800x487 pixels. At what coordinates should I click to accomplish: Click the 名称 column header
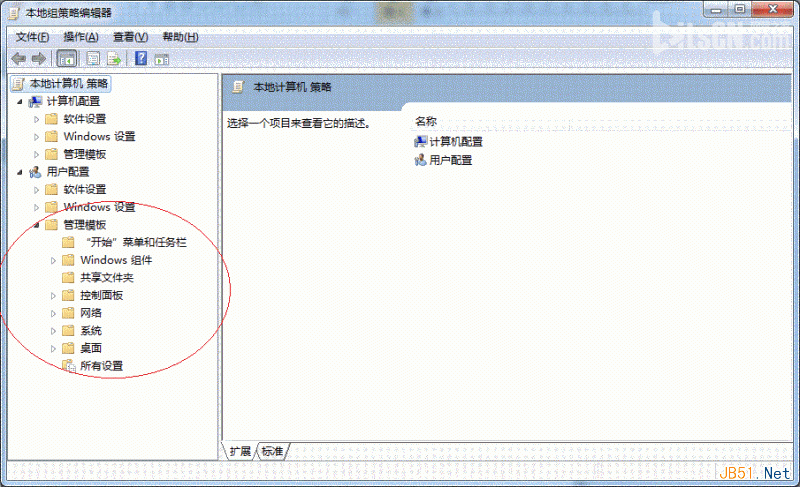click(x=426, y=121)
